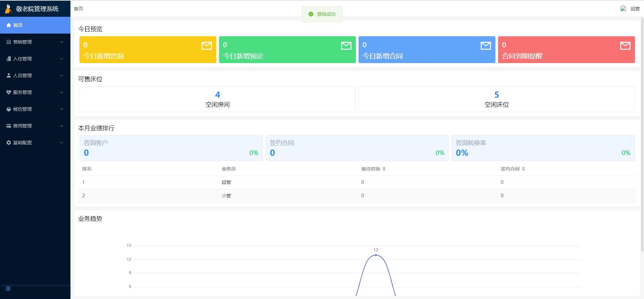This screenshot has width=644, height=299.
Task: Click the user avatar icon next to 超管
Action: 623,9
